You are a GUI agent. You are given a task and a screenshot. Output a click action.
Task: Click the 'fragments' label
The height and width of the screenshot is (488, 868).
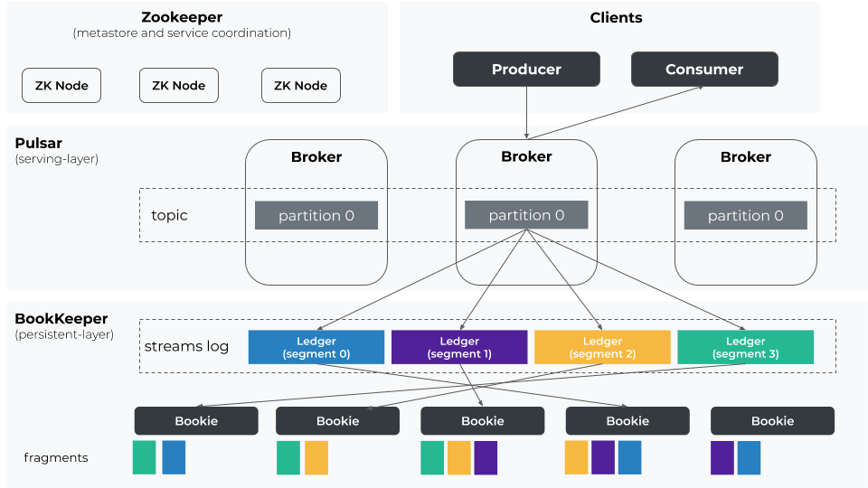pyautogui.click(x=56, y=457)
